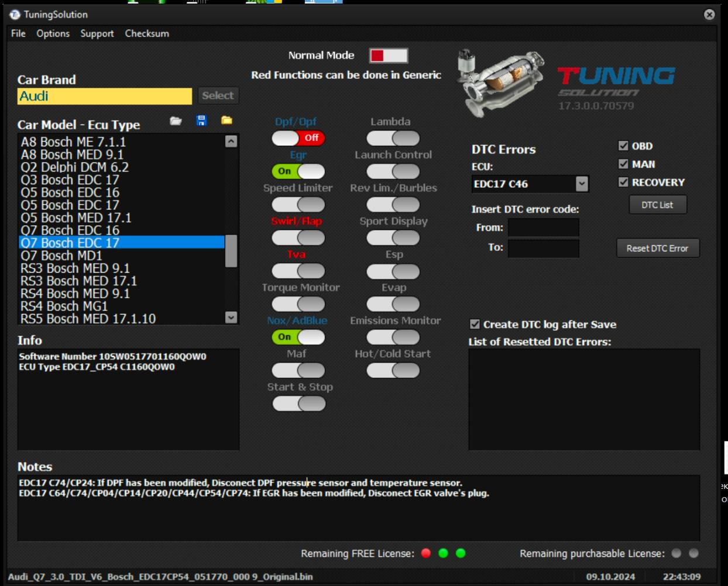The width and height of the screenshot is (728, 586).
Task: Enable the Rev Lim./Burbles switch
Action: click(x=393, y=205)
